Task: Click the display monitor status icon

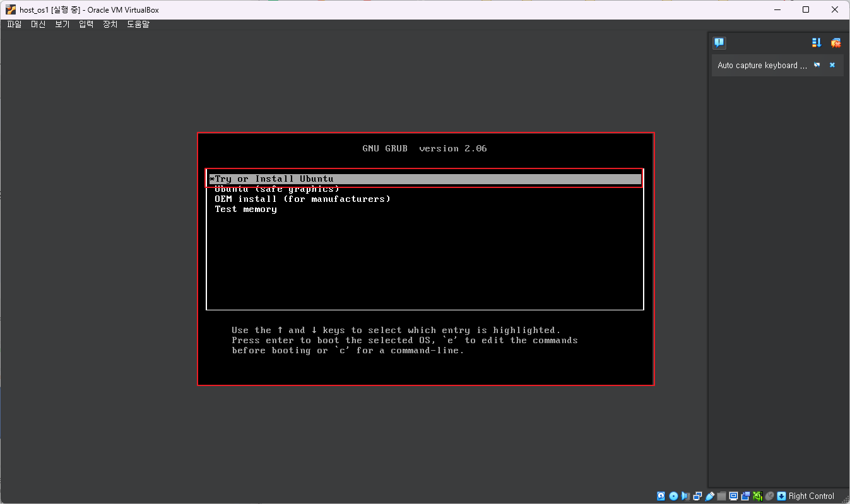Action: (x=733, y=496)
